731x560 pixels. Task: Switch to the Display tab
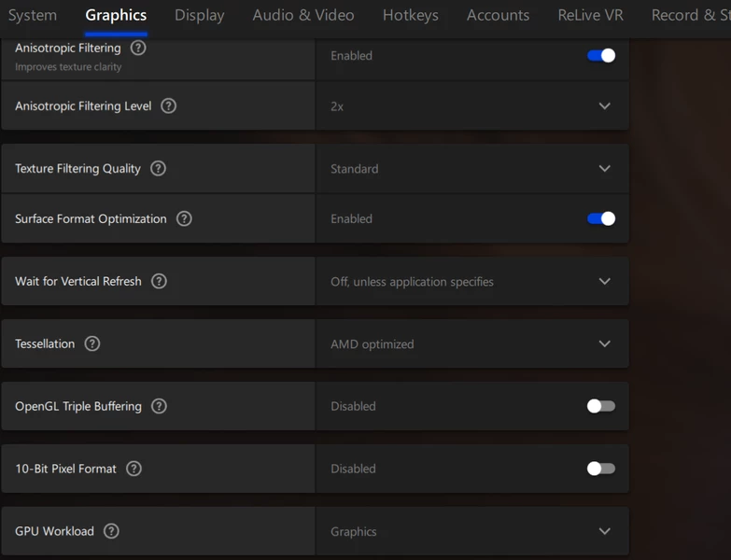tap(199, 15)
